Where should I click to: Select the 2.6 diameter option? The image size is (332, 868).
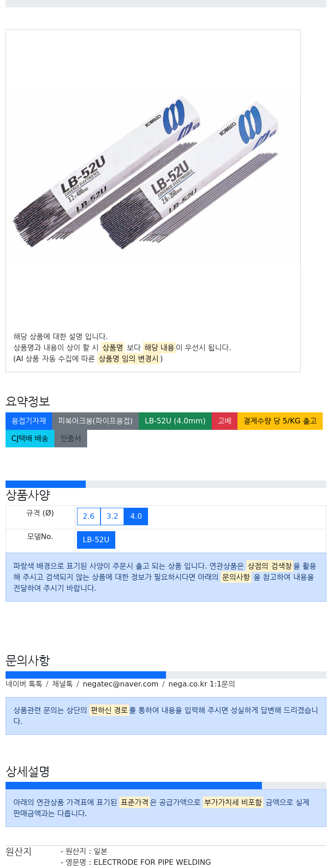89,516
